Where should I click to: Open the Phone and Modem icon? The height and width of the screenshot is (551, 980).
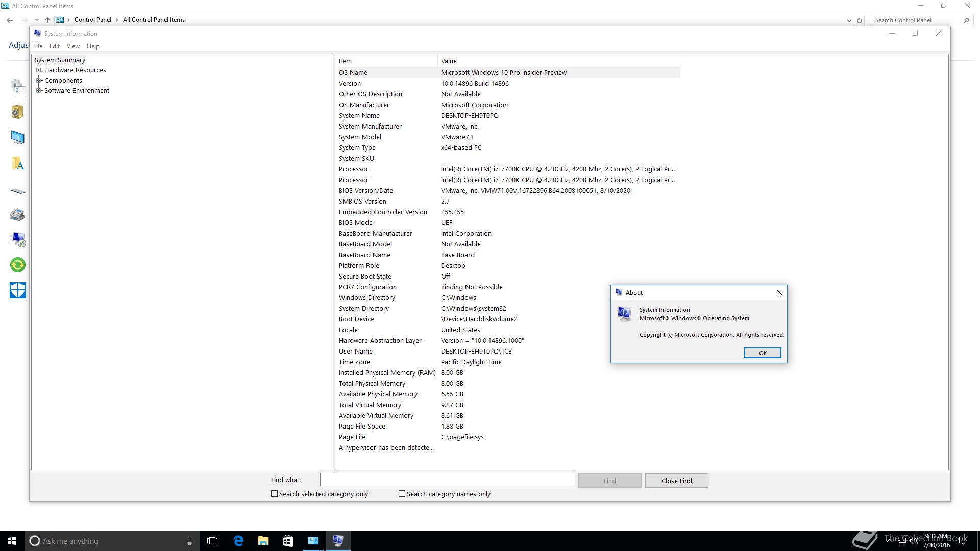(x=18, y=215)
